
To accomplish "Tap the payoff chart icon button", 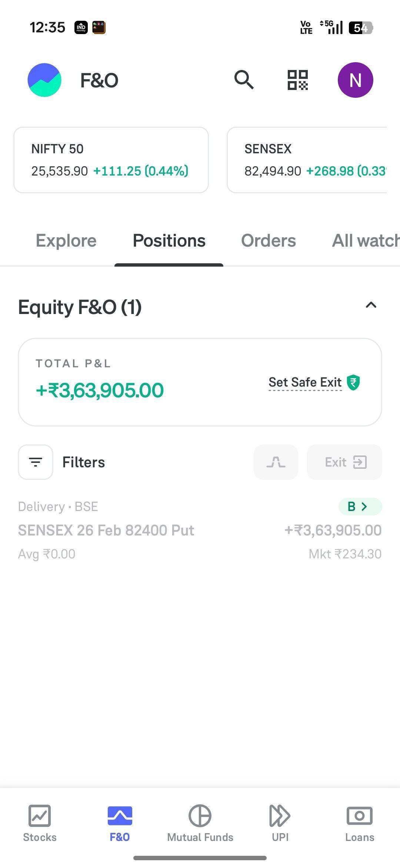I will pos(276,462).
